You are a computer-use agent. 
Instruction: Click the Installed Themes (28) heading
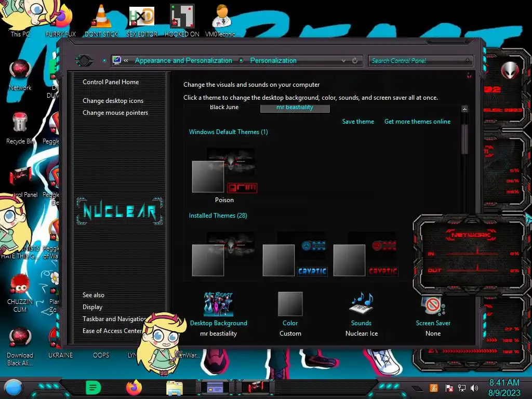coord(218,216)
